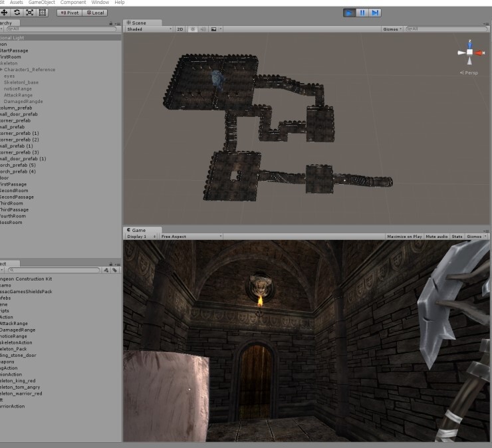Viewport: 492px width, 448px height.
Task: Select the Directional Light row
Action: point(61,38)
